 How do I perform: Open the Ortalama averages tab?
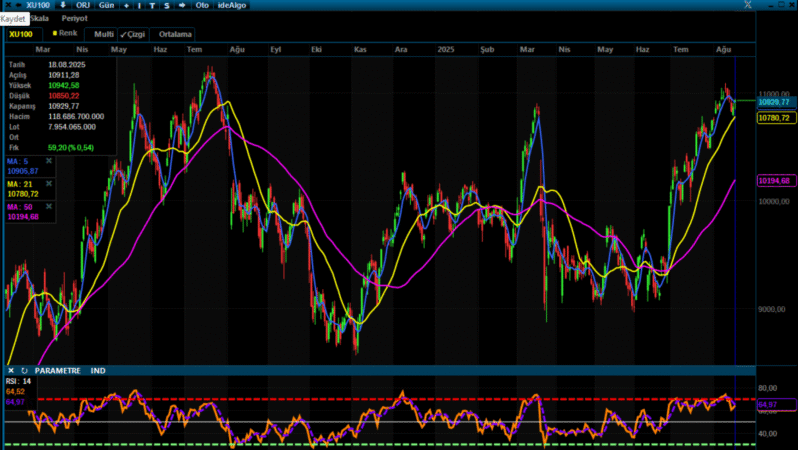[x=175, y=34]
